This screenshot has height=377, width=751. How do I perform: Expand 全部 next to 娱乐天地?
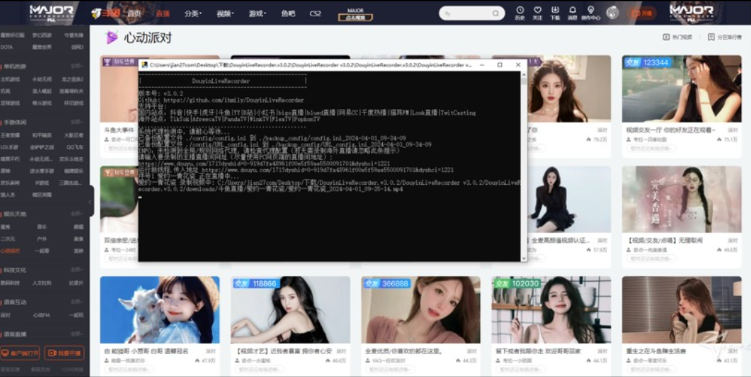pyautogui.click(x=77, y=214)
